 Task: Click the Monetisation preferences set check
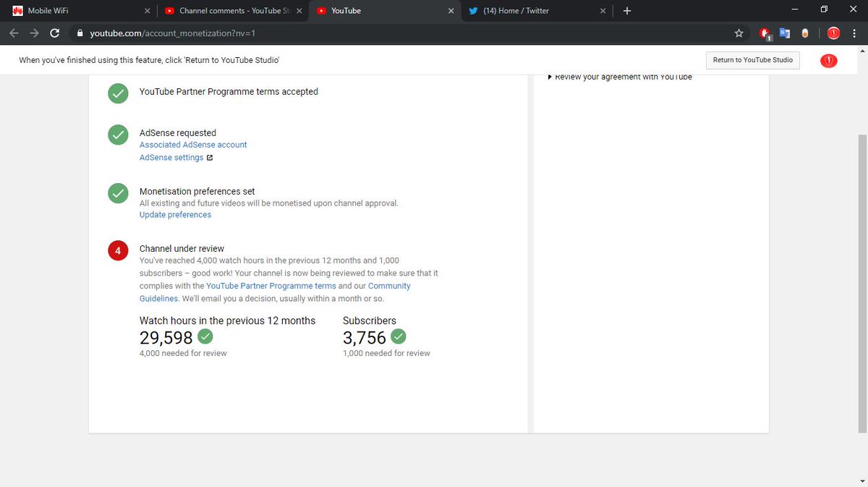click(118, 193)
